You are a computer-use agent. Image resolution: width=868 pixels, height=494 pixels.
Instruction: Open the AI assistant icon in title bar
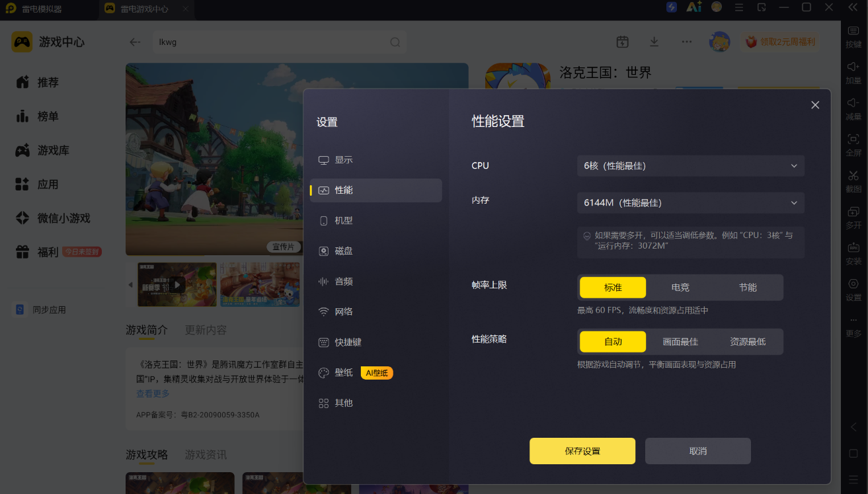coord(693,7)
